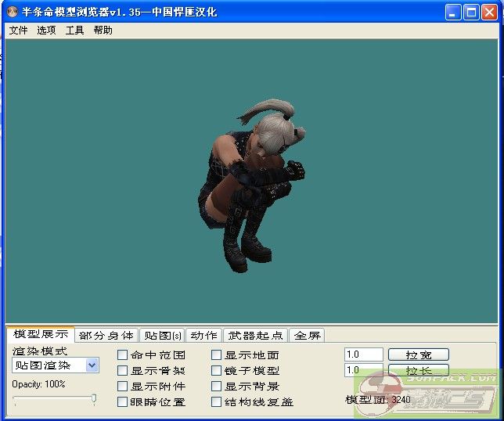The image size is (504, 421).
Task: Click the crouching character model in viewport
Action: (250, 185)
